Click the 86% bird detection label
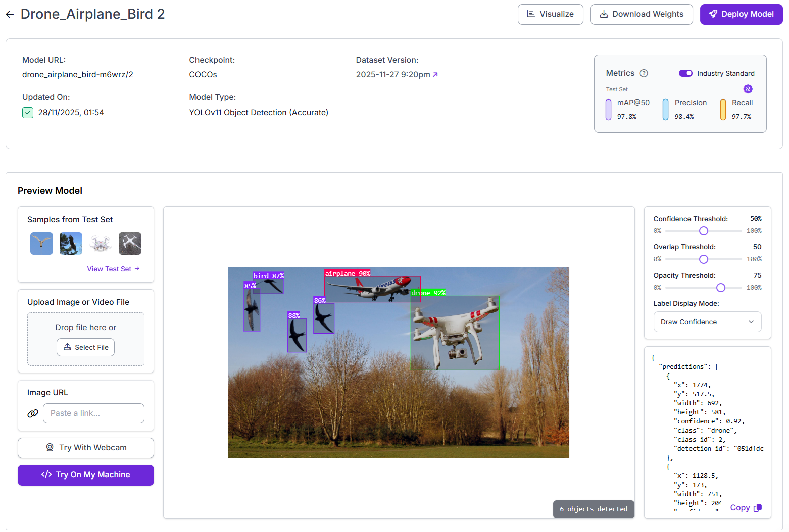Image resolution: width=789 pixels, height=532 pixels. tap(320, 300)
